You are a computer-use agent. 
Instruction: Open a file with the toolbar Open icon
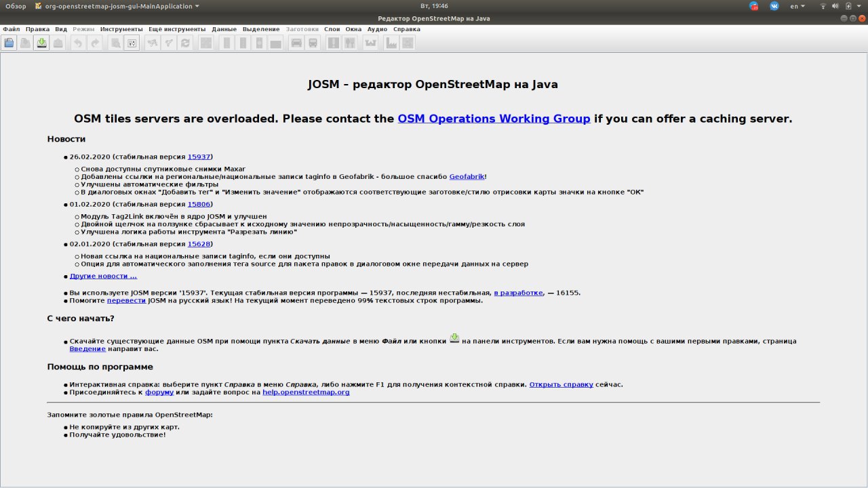point(9,43)
